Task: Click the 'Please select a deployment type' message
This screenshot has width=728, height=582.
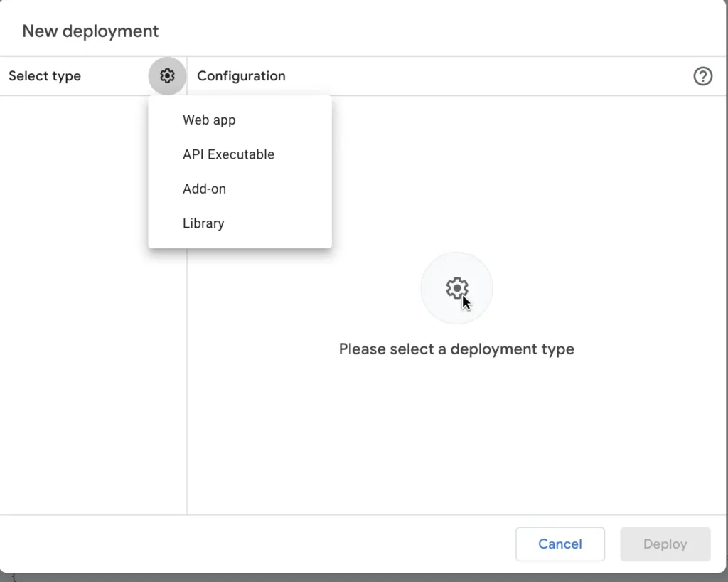Action: (x=456, y=349)
